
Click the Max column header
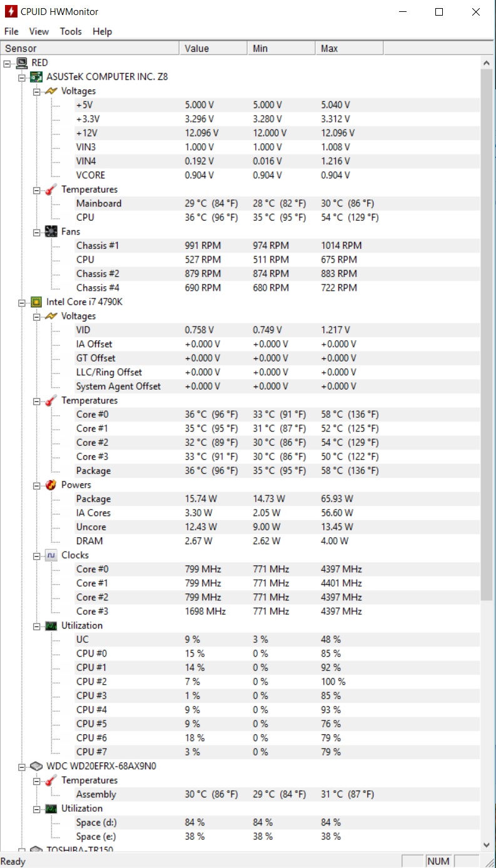(x=349, y=48)
